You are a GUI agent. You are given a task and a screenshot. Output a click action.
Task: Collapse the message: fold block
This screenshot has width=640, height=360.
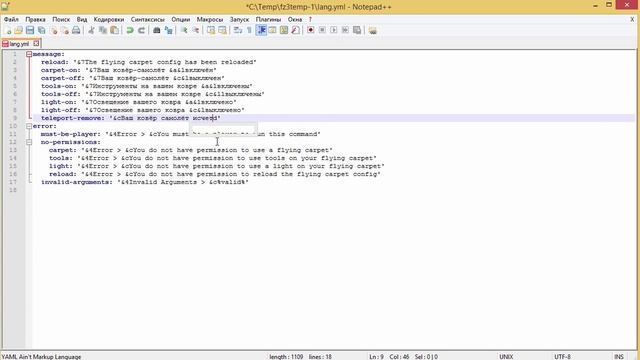pyautogui.click(x=29, y=54)
